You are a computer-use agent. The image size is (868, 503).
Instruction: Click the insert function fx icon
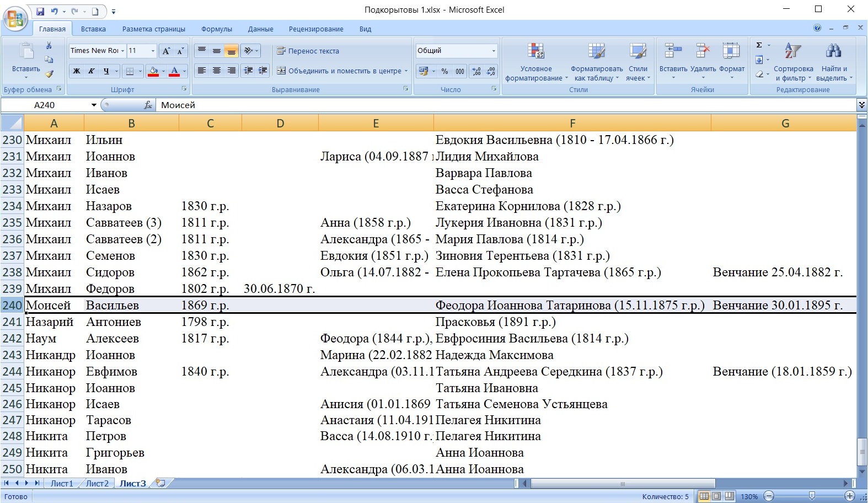pyautogui.click(x=148, y=105)
